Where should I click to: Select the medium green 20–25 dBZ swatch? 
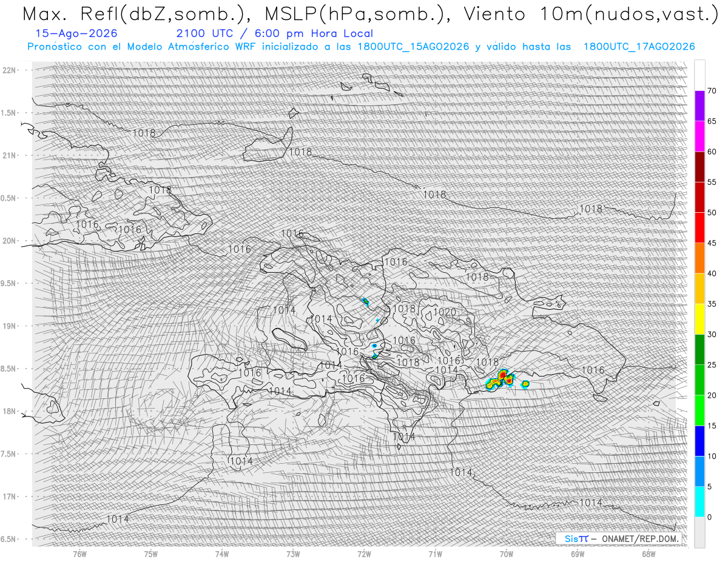[x=699, y=380]
